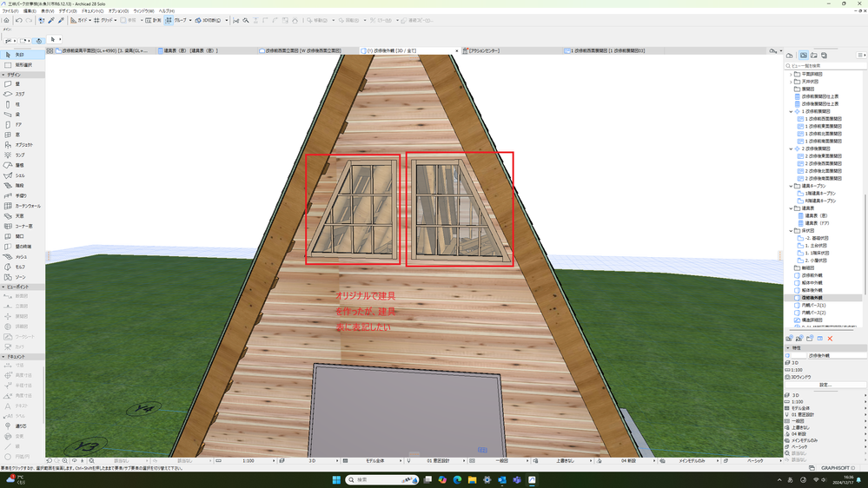
Task: Choose the Zone (ゾーン) tool
Action: click(22, 277)
